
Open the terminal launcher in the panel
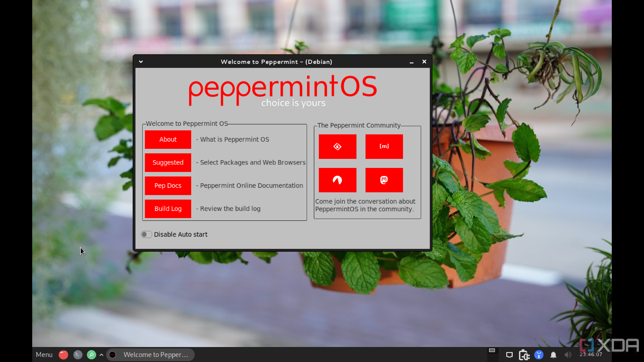[78, 354]
